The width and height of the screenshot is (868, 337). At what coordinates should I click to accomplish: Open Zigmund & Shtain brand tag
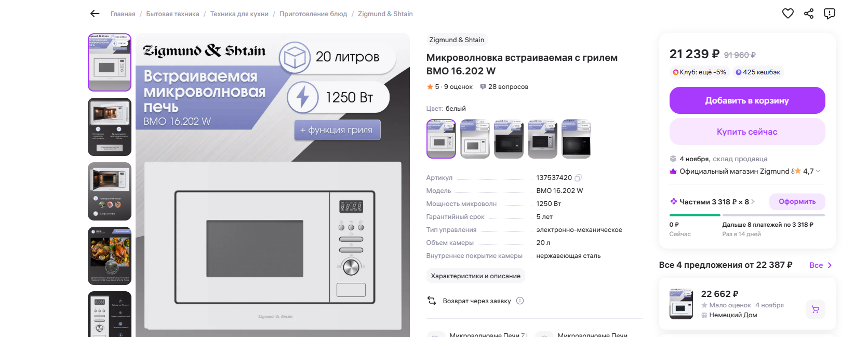pos(457,40)
